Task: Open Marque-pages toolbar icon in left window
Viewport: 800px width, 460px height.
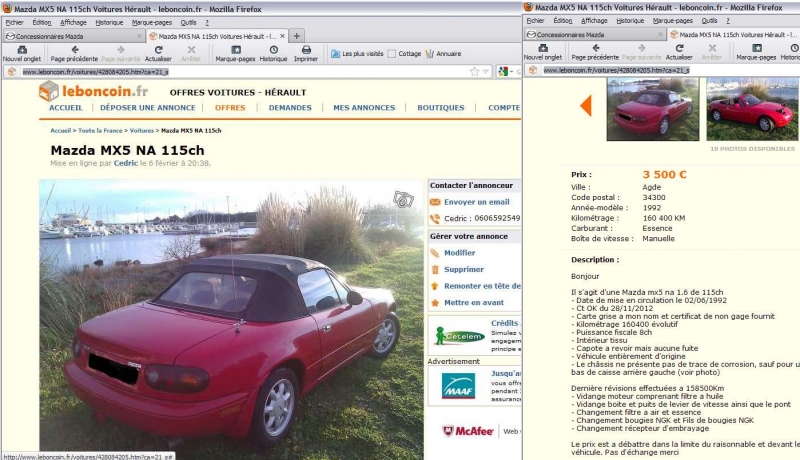Action: pyautogui.click(x=235, y=49)
